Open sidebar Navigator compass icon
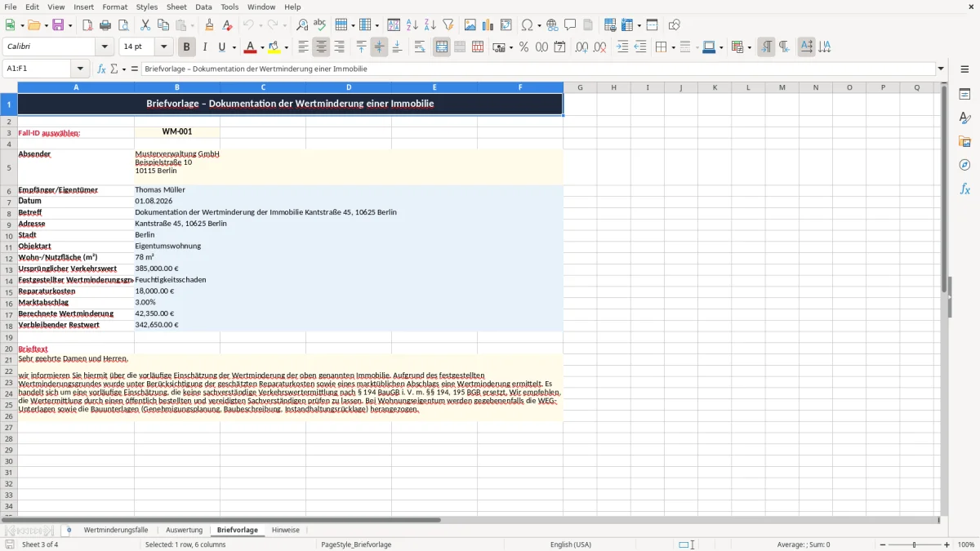The image size is (980, 551). (964, 165)
